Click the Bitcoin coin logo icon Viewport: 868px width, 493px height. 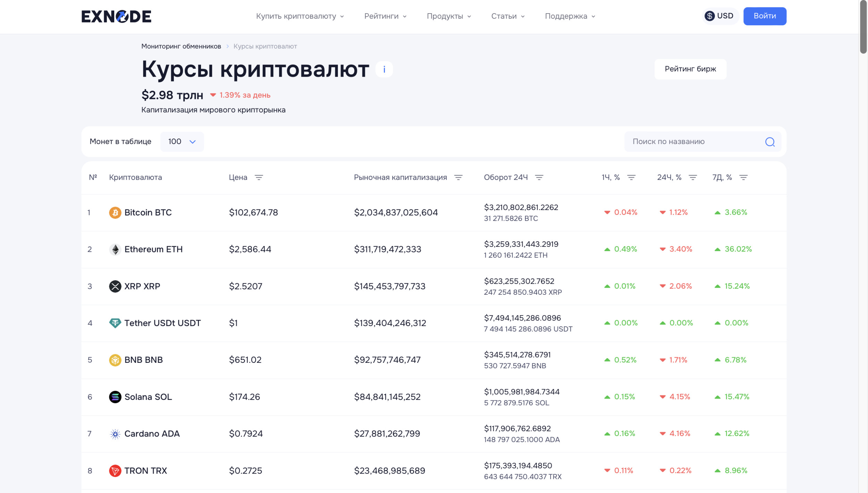click(x=115, y=212)
